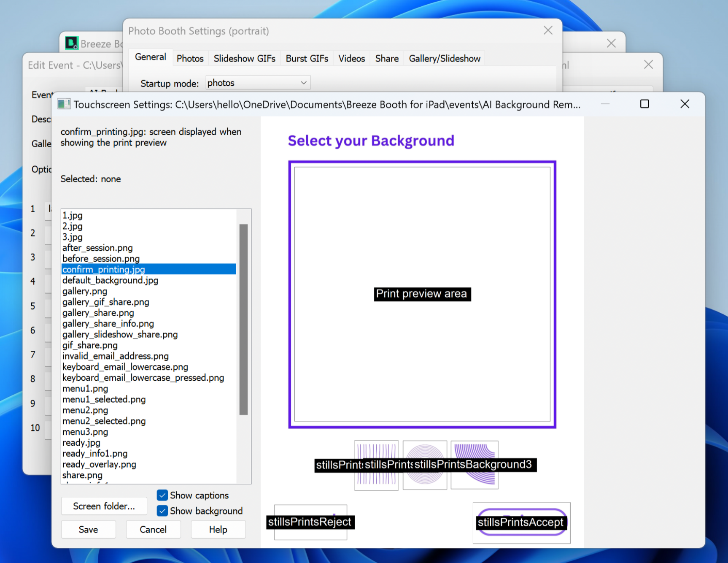
Task: Switch to the Gallery/Slideshow tab
Action: tap(444, 59)
